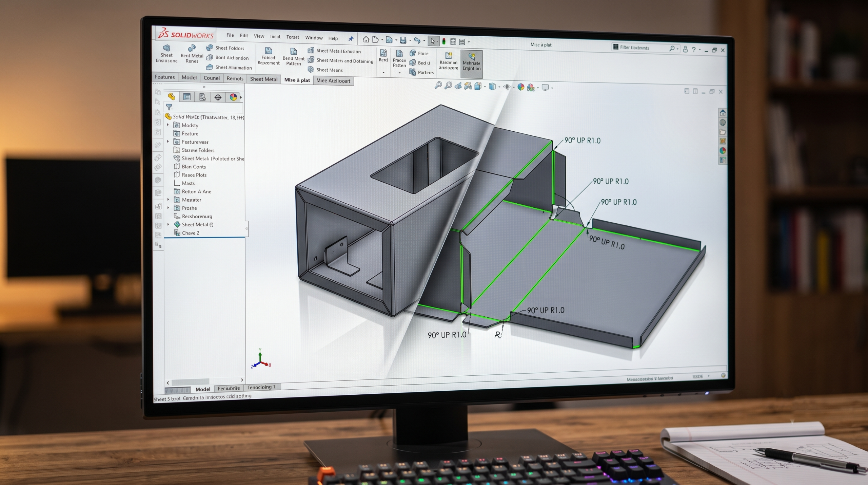868x485 pixels.
Task: Switch to the Features ribbon tab
Action: 165,77
